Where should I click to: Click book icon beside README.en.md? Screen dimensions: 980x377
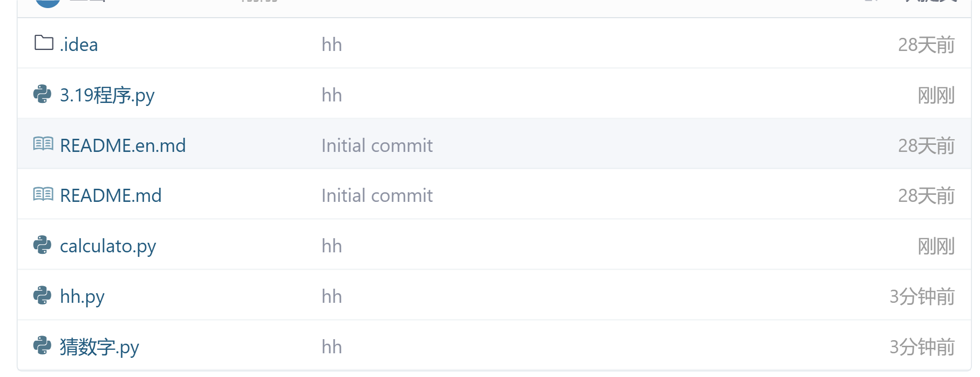[x=43, y=144]
